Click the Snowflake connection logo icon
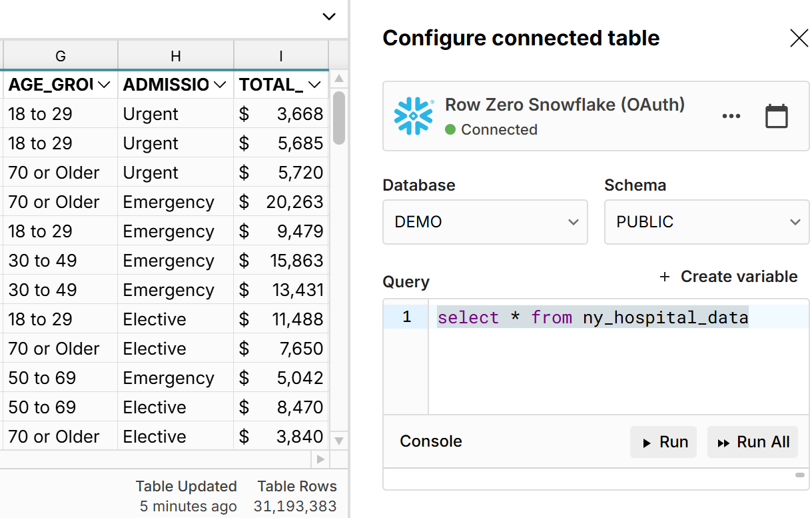Viewport: 812px width, 518px height. click(414, 116)
